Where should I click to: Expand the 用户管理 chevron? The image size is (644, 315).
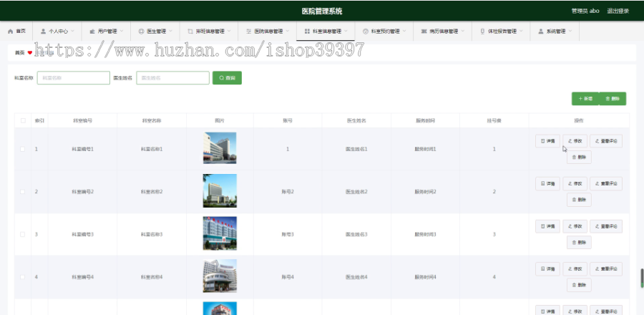click(122, 31)
